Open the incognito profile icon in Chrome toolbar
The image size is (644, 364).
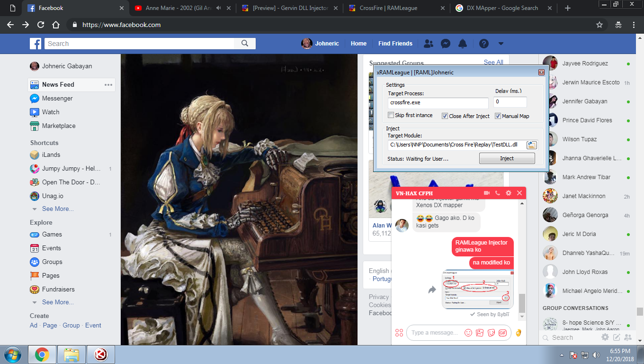[x=618, y=25]
